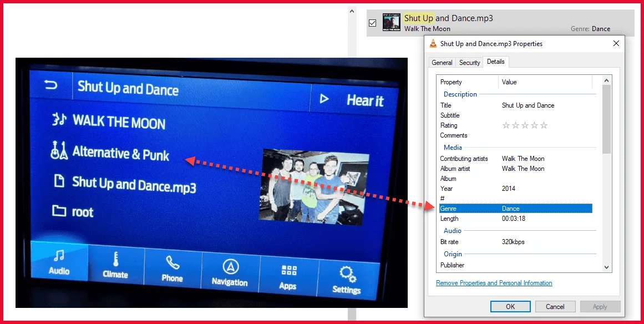Viewport: 644px width, 324px height.
Task: Click the Comments property row
Action: (515, 135)
